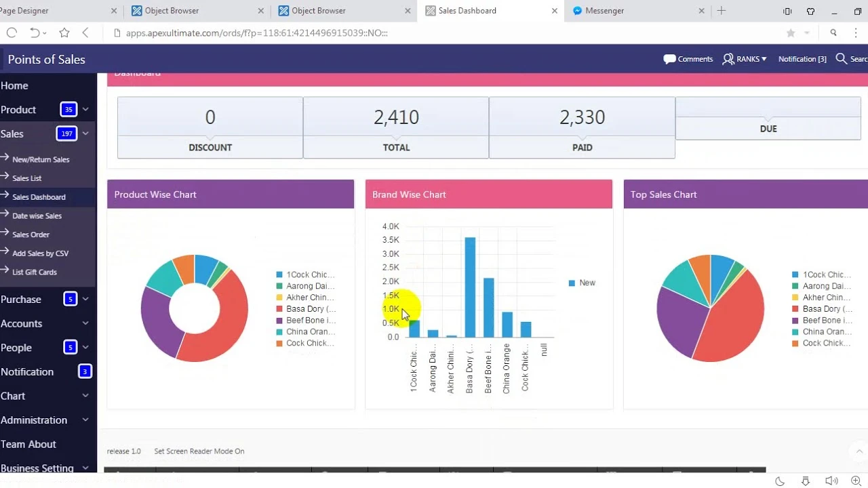The height and width of the screenshot is (488, 868).
Task: Click the teal legend swatch for China Orange
Action: tap(279, 331)
